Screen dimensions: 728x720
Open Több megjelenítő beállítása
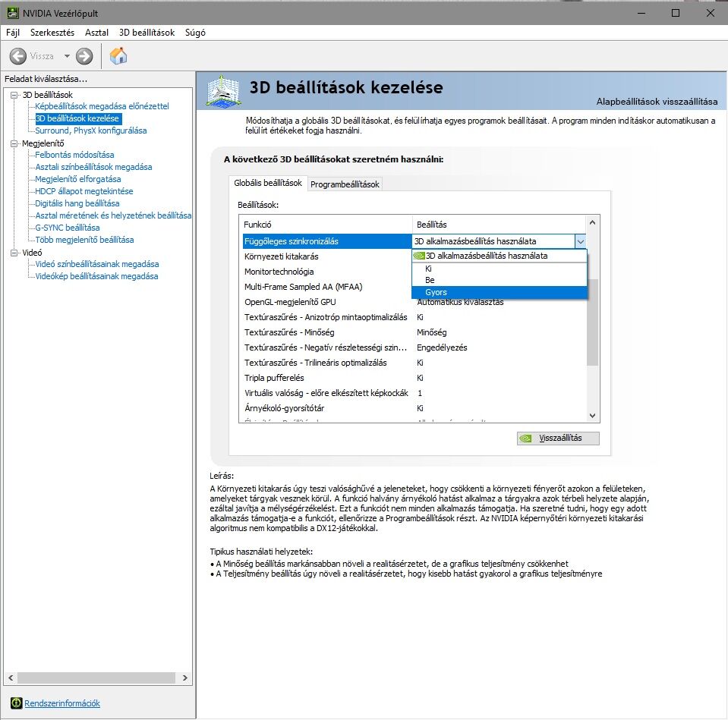[x=84, y=240]
